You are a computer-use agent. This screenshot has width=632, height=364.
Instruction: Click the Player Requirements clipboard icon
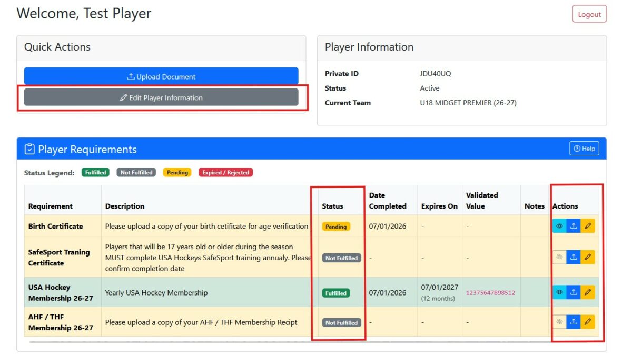pos(29,150)
